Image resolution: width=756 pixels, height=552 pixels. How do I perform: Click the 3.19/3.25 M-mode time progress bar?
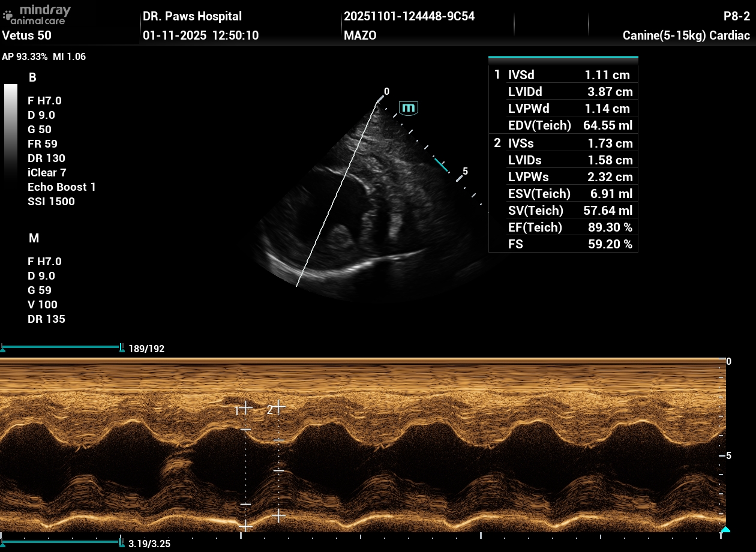tap(62, 542)
